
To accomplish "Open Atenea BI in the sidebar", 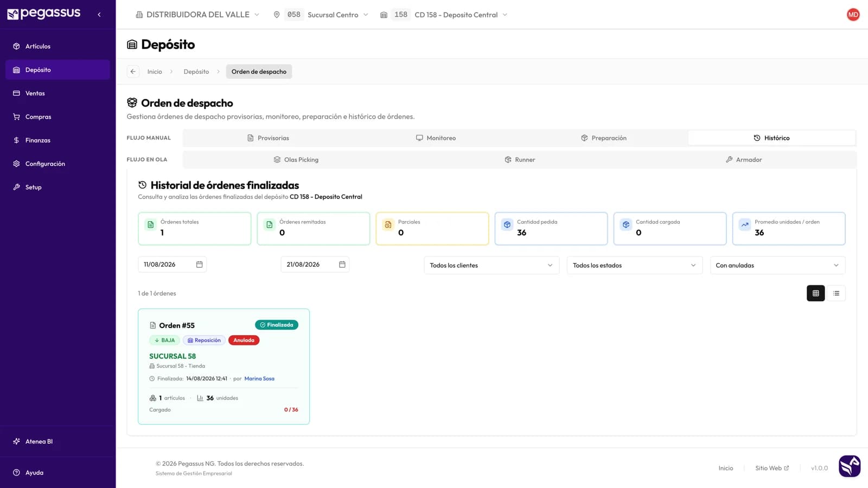I will [58, 441].
